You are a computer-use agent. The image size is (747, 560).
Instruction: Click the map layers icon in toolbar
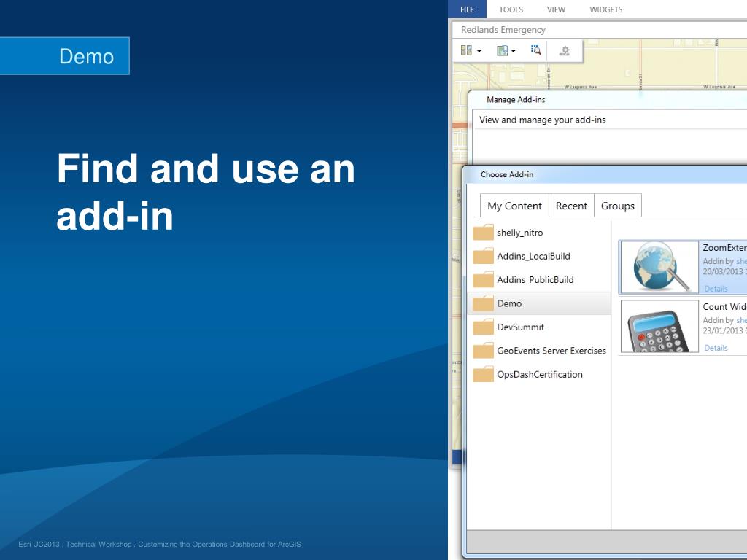coord(502,50)
